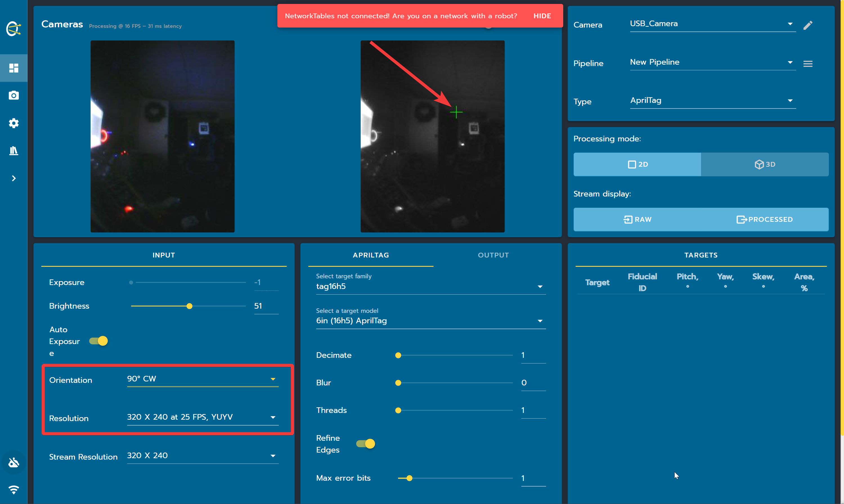Screen dimensions: 844x504
Task: Click the PhotonVision logo
Action: [x=14, y=29]
